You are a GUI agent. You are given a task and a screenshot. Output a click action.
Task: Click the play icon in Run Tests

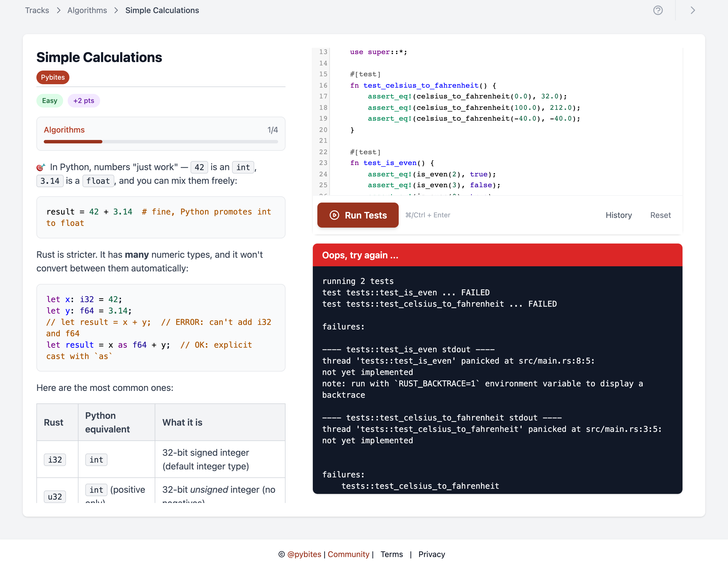[x=334, y=215]
